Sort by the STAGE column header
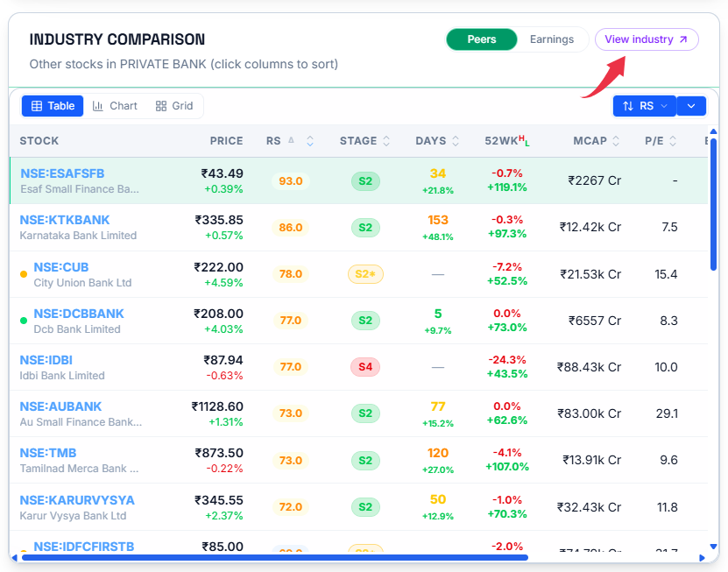This screenshot has width=728, height=572. tap(364, 141)
